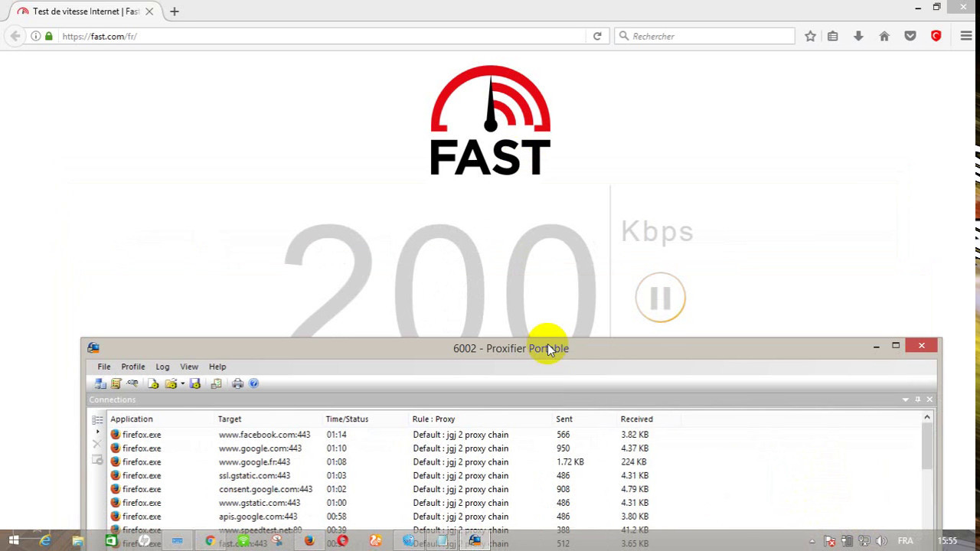Bookmark this page with the star icon

click(810, 36)
